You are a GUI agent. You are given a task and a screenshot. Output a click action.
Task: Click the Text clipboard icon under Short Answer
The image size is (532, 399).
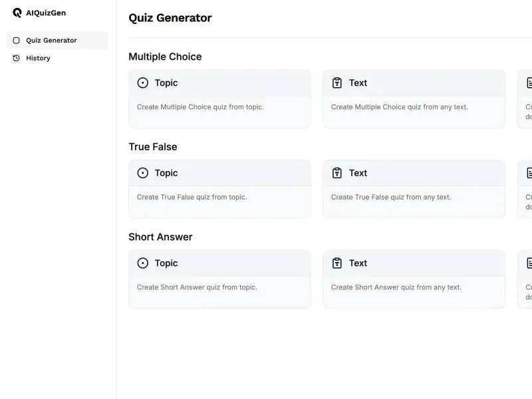(337, 263)
